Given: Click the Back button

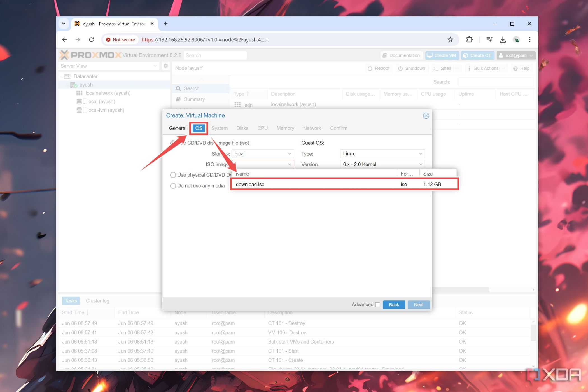Looking at the screenshot, I should coord(394,305).
